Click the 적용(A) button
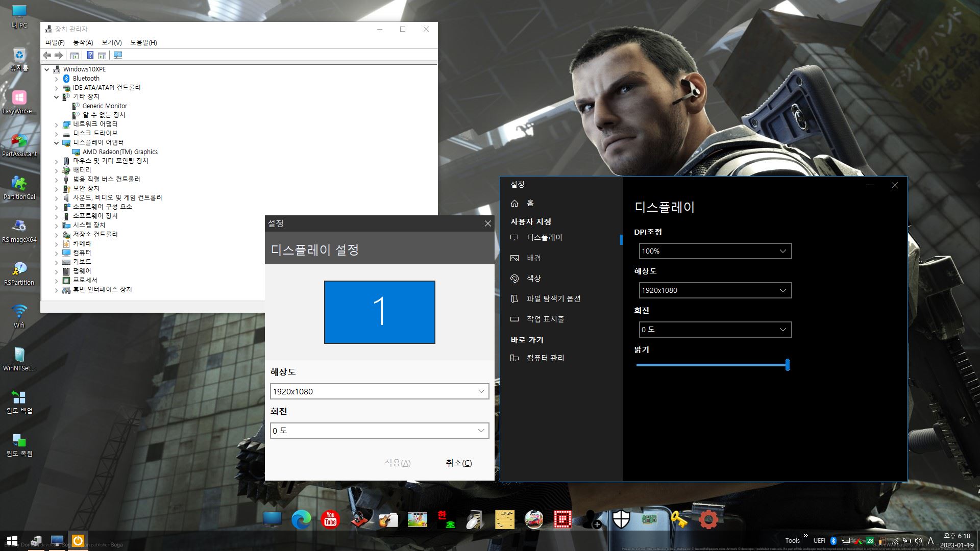The image size is (980, 551). (x=397, y=463)
